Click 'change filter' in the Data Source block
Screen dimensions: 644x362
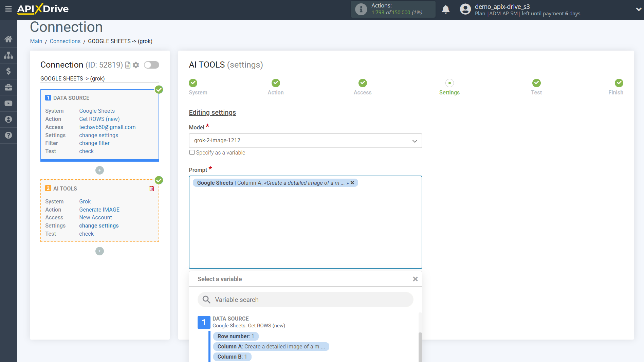point(94,143)
